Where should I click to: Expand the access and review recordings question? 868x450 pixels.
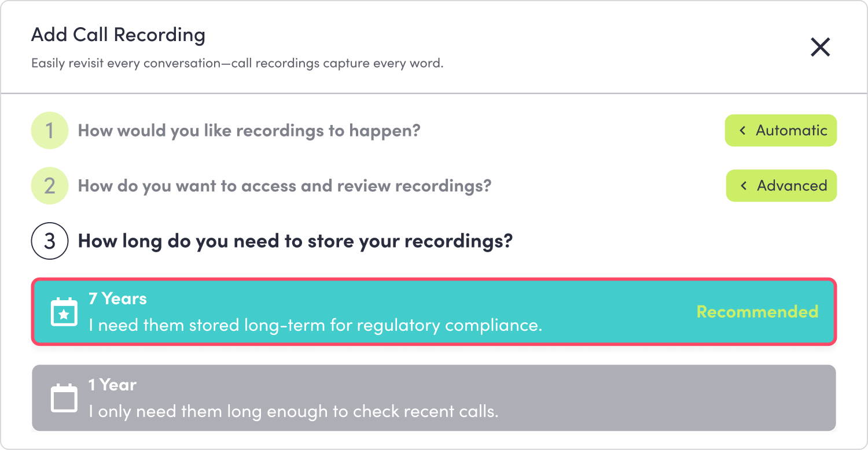[285, 186]
